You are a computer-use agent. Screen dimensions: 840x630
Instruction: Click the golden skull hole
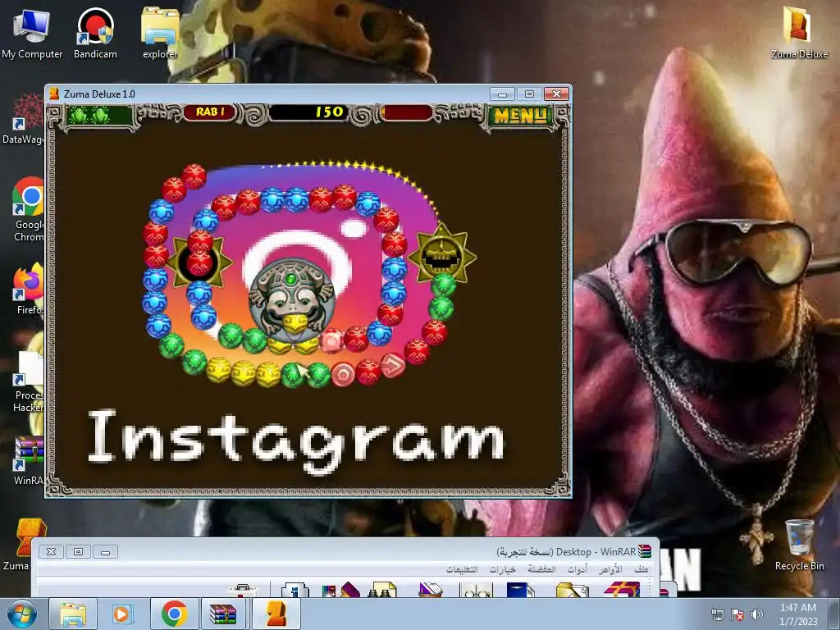tap(442, 254)
